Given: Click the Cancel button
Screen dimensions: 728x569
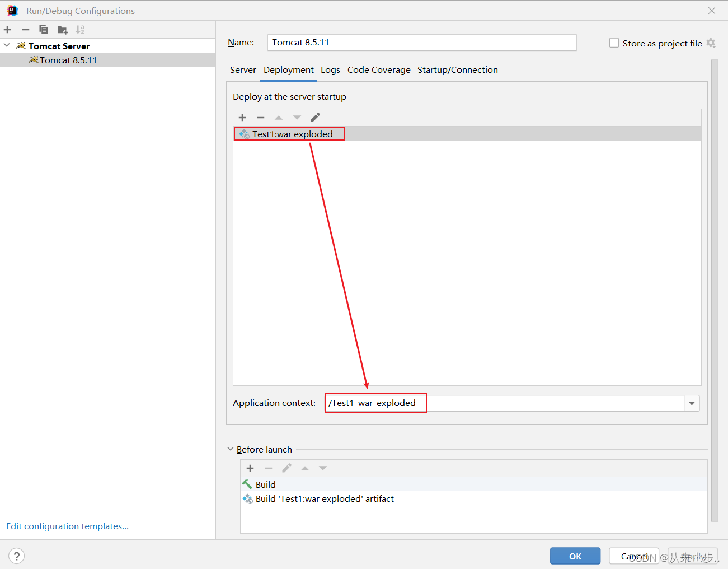Looking at the screenshot, I should (x=634, y=556).
